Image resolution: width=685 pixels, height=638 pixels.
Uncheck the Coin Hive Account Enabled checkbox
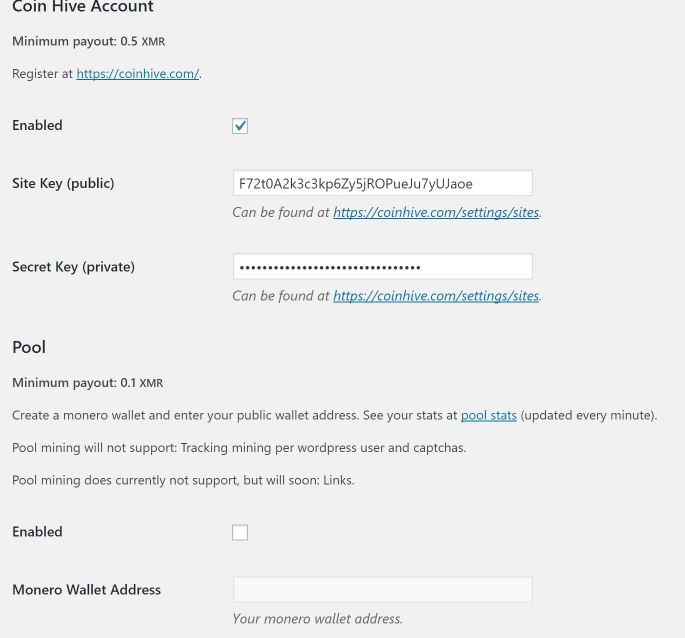(x=240, y=126)
